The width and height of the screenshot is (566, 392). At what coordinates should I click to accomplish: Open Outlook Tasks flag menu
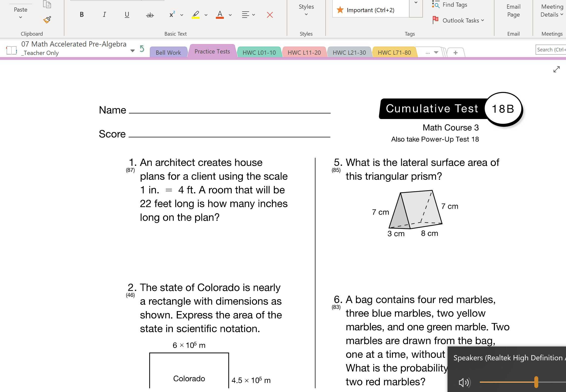click(458, 20)
